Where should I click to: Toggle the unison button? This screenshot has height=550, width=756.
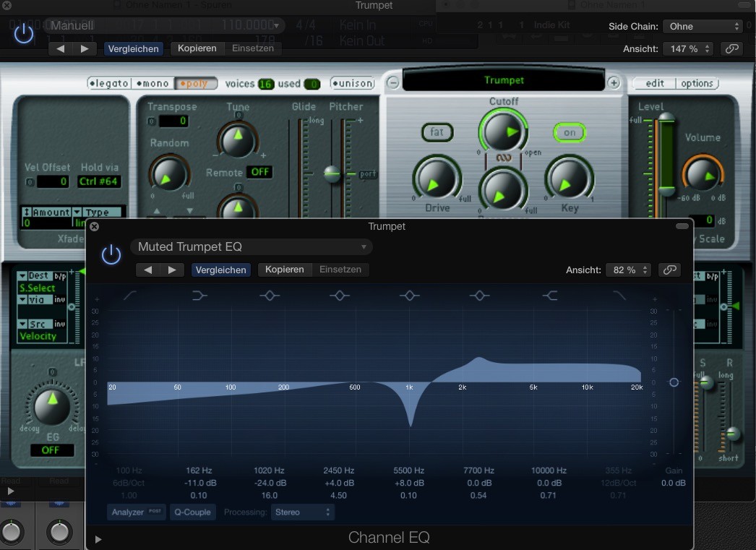pyautogui.click(x=353, y=83)
